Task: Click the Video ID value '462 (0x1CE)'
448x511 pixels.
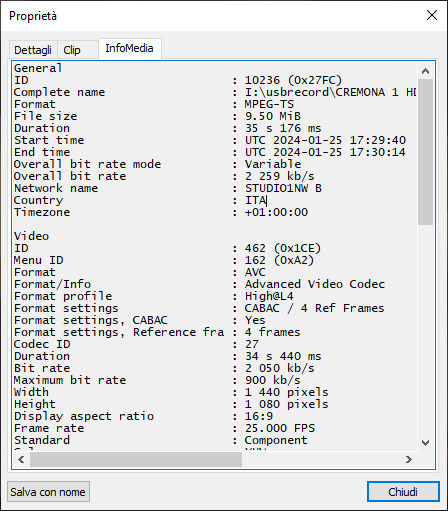Action: point(283,248)
